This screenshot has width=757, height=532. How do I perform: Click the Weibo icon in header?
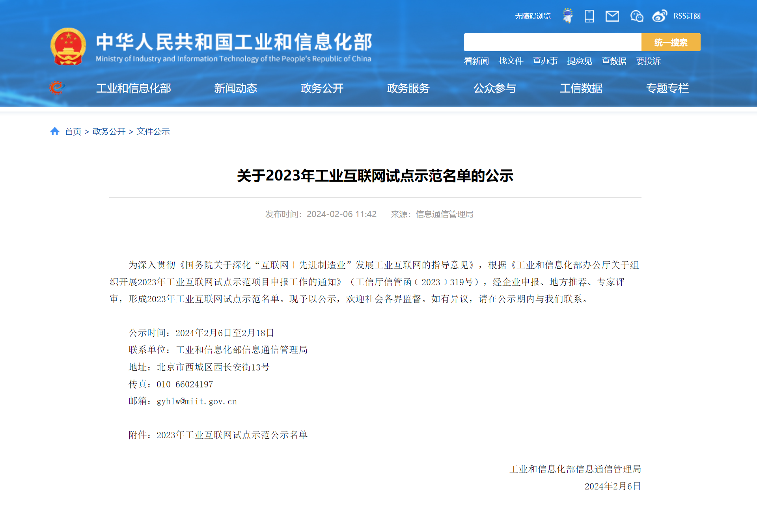(x=659, y=16)
